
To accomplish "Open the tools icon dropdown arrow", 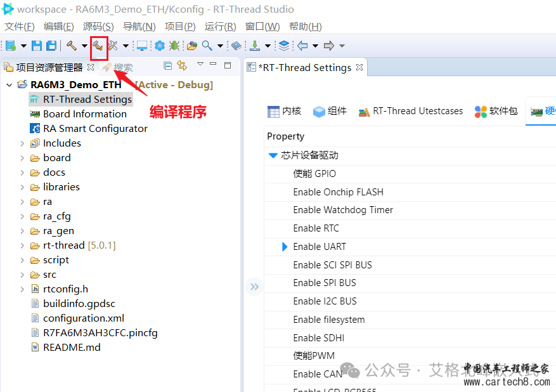I will 126,46.
